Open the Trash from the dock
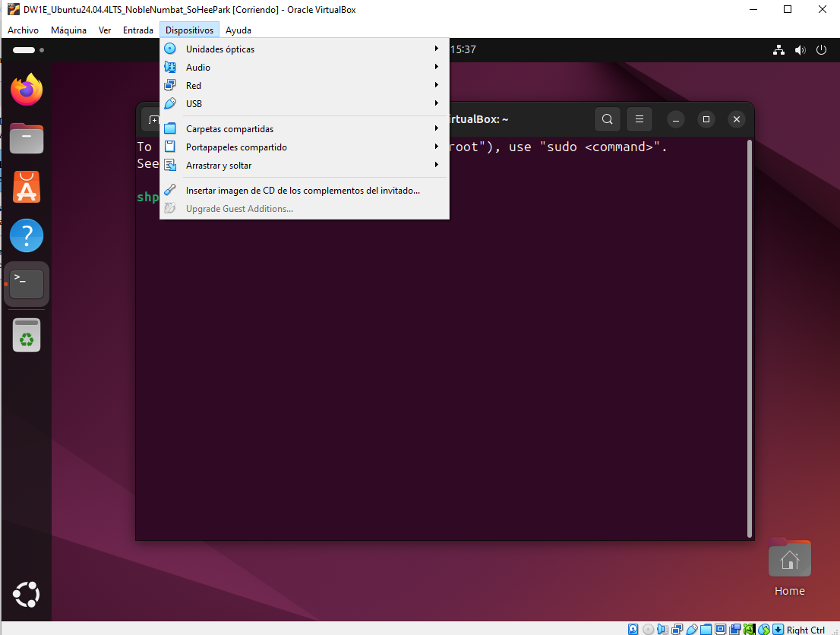840x635 pixels. (27, 335)
